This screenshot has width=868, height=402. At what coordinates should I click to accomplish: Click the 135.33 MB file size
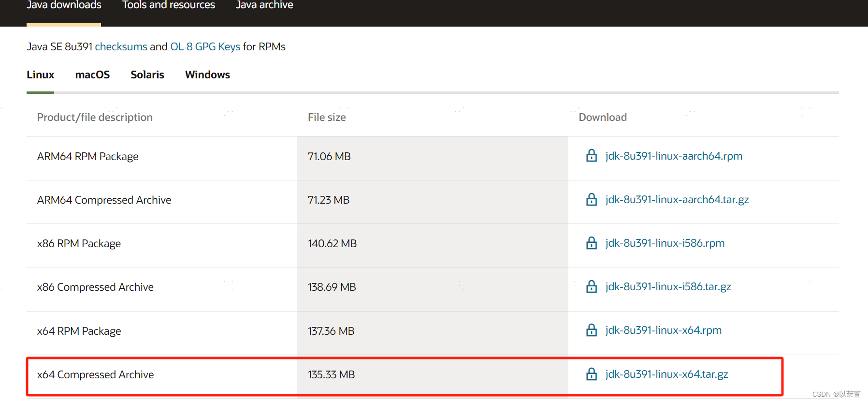pyautogui.click(x=331, y=374)
